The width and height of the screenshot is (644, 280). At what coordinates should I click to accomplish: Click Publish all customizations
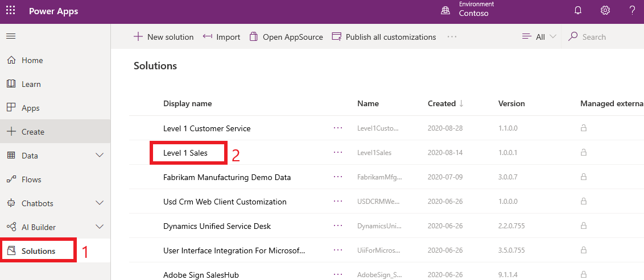coord(384,37)
